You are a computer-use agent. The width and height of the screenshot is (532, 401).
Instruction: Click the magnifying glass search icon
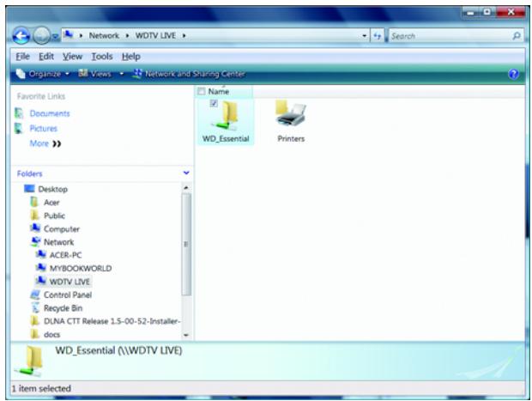click(x=517, y=36)
